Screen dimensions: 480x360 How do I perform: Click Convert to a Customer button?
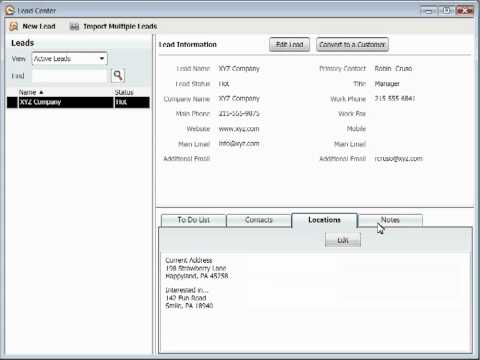coord(352,44)
